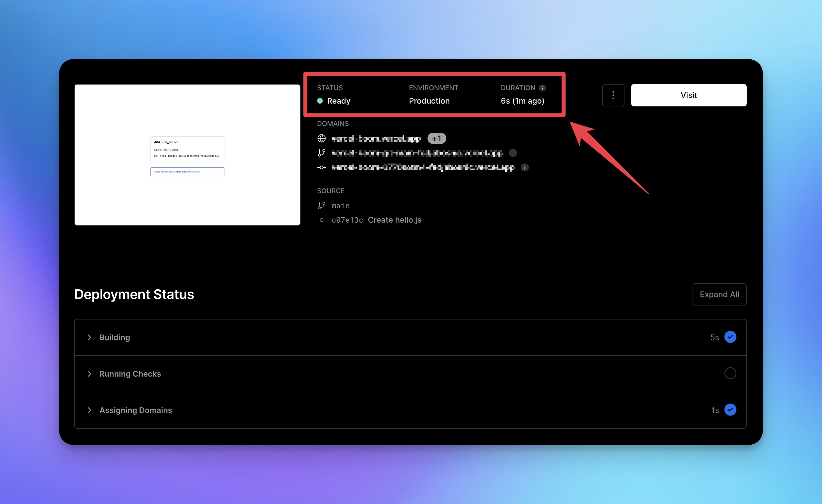
Task: Click the Duration info icon
Action: (542, 88)
